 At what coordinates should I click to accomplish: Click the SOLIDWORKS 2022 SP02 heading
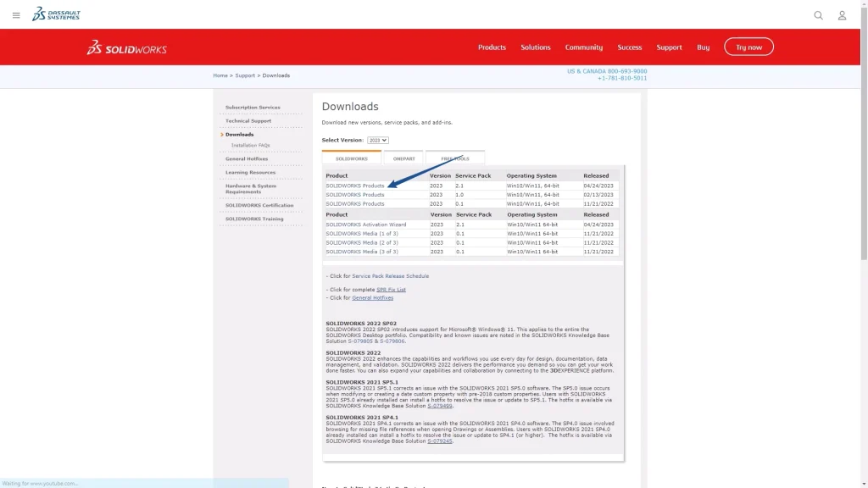[x=361, y=324]
